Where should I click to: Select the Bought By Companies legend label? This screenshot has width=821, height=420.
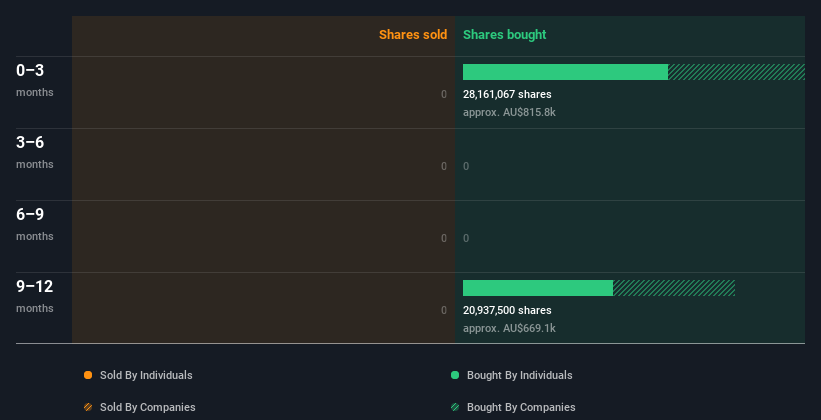pyautogui.click(x=521, y=407)
